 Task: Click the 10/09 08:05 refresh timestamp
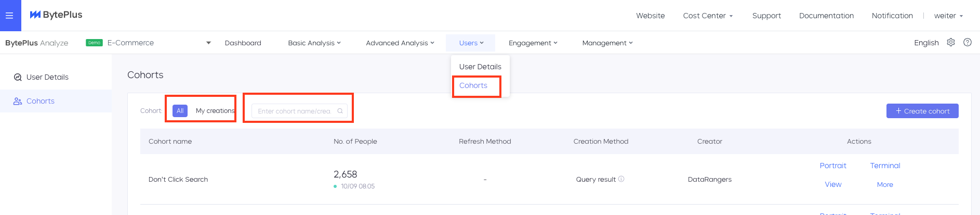click(357, 186)
